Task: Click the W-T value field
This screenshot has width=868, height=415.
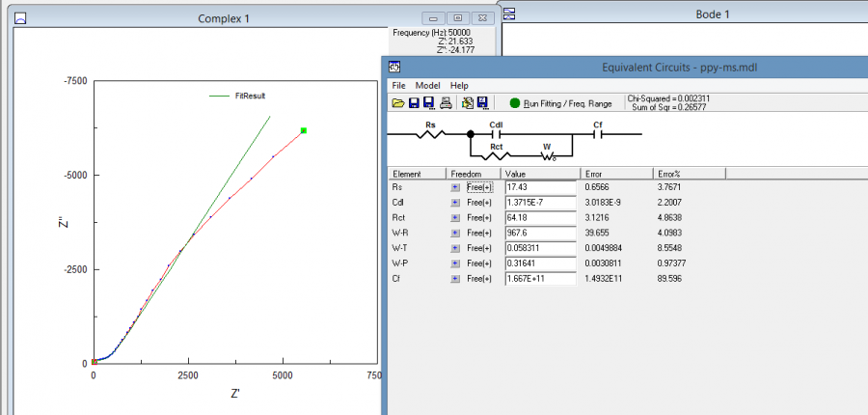Action: click(x=540, y=248)
